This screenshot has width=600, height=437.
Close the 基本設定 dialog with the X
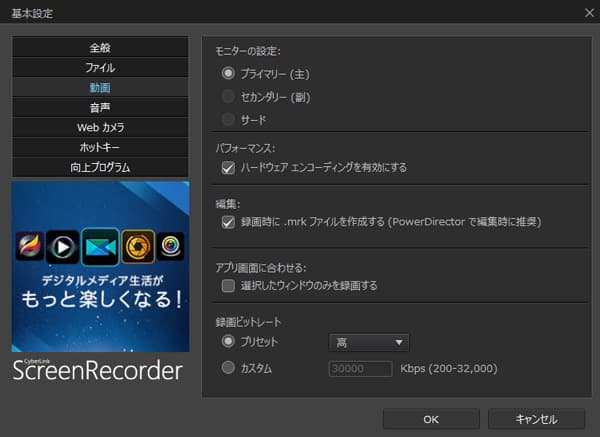(x=590, y=13)
